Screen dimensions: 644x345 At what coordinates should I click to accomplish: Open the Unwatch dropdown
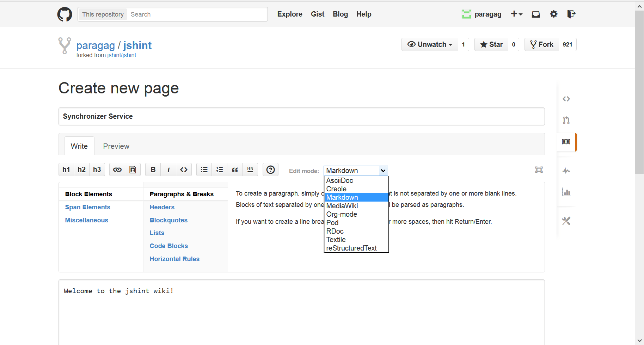coord(430,44)
